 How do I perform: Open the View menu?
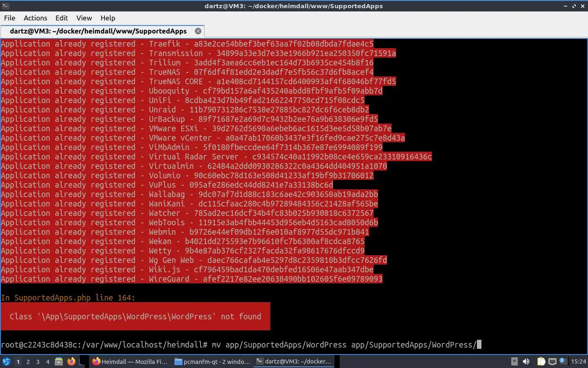[84, 18]
